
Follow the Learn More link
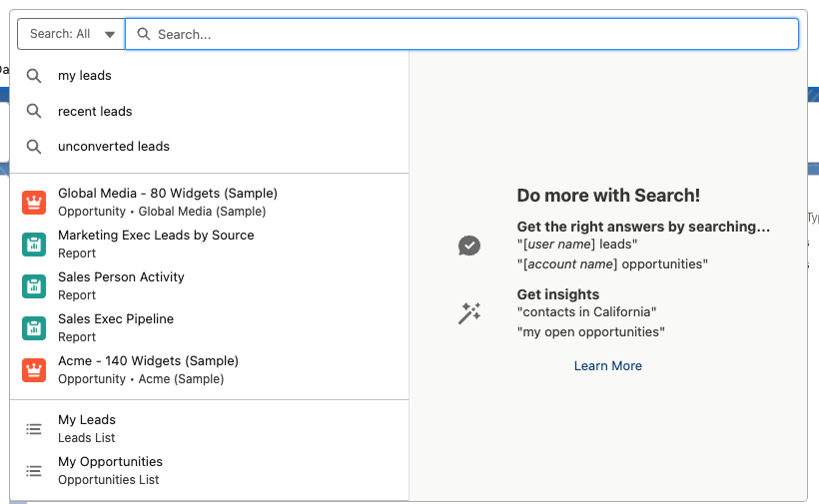click(607, 366)
